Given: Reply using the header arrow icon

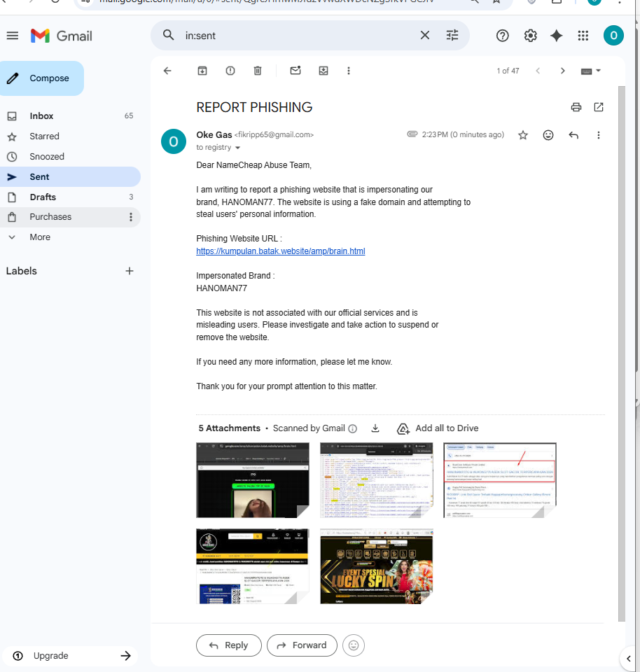Looking at the screenshot, I should (x=573, y=135).
